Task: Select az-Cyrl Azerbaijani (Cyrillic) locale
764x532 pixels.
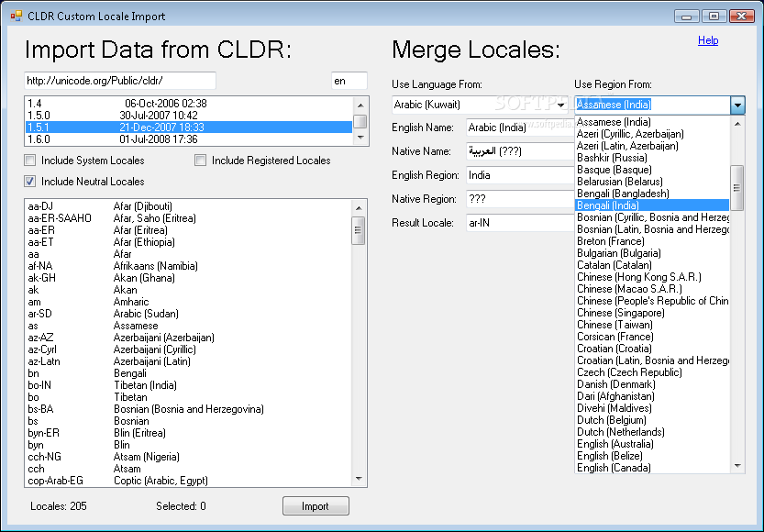Action: click(x=189, y=349)
